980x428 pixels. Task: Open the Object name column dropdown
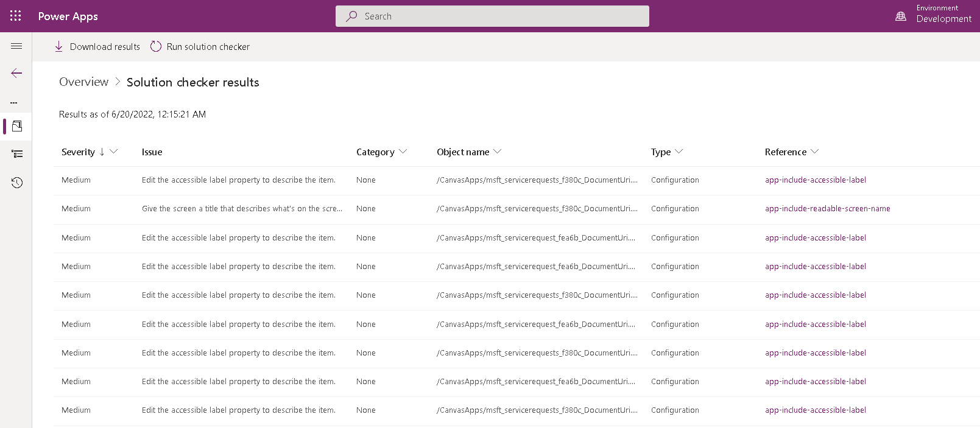(498, 151)
